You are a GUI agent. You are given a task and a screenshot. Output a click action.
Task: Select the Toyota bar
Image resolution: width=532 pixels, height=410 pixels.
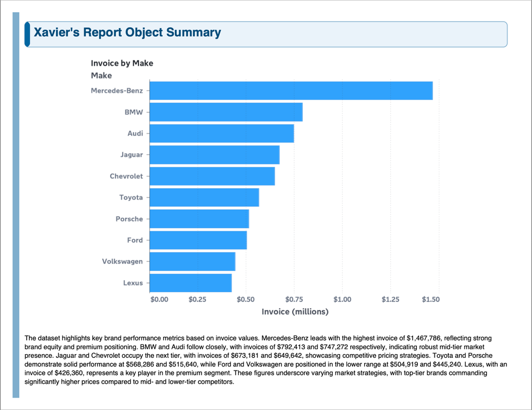pos(204,197)
